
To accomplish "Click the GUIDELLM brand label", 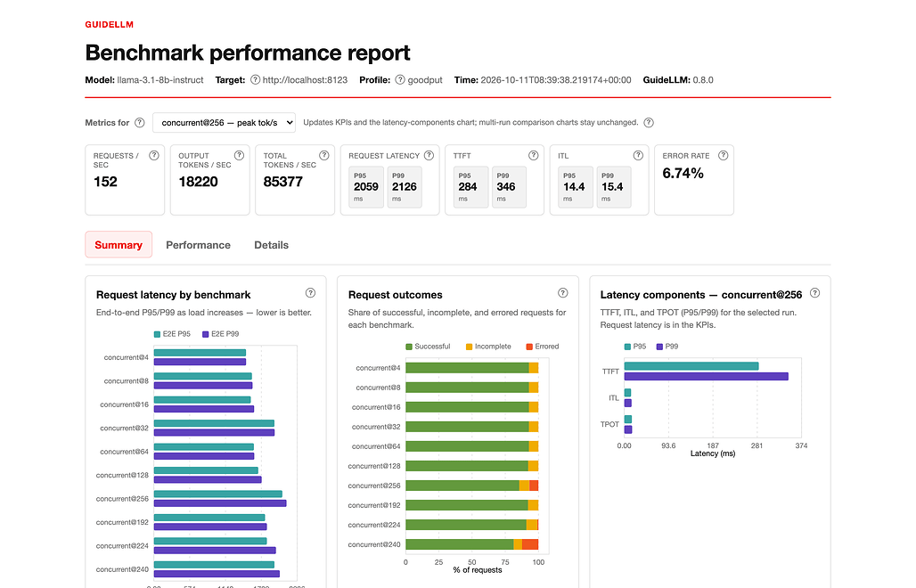I will coord(110,25).
